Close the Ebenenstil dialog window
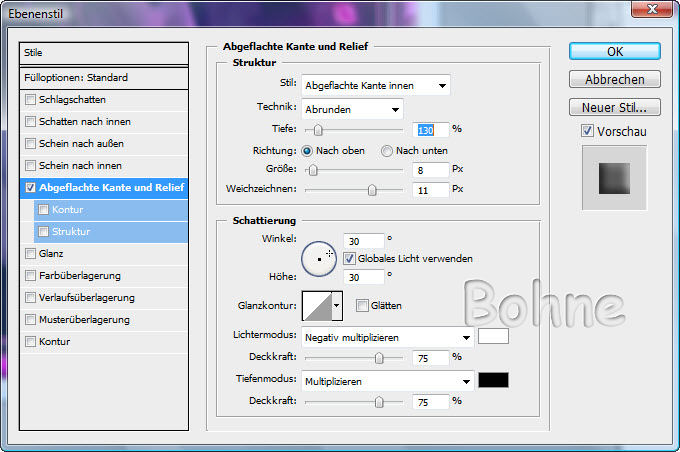 tap(652, 9)
